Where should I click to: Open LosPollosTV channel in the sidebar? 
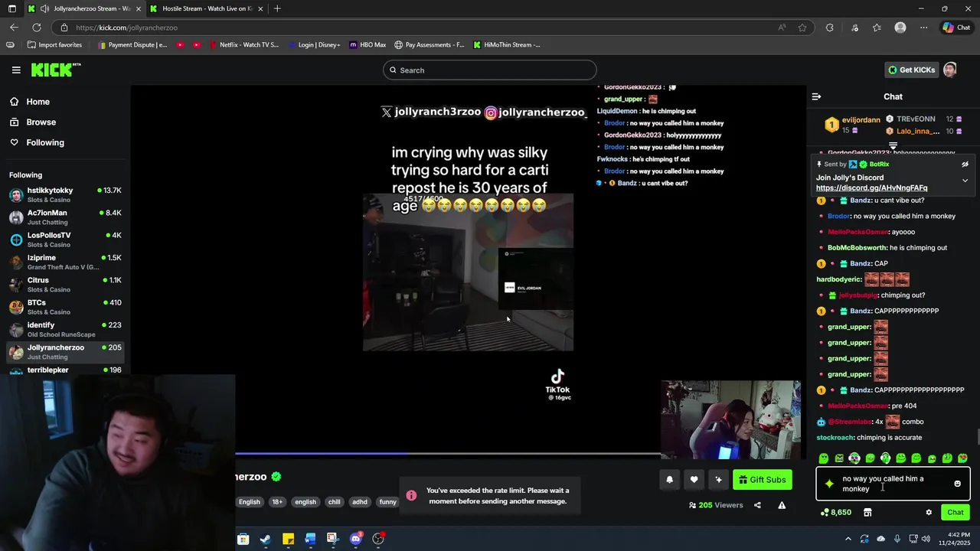(65, 240)
